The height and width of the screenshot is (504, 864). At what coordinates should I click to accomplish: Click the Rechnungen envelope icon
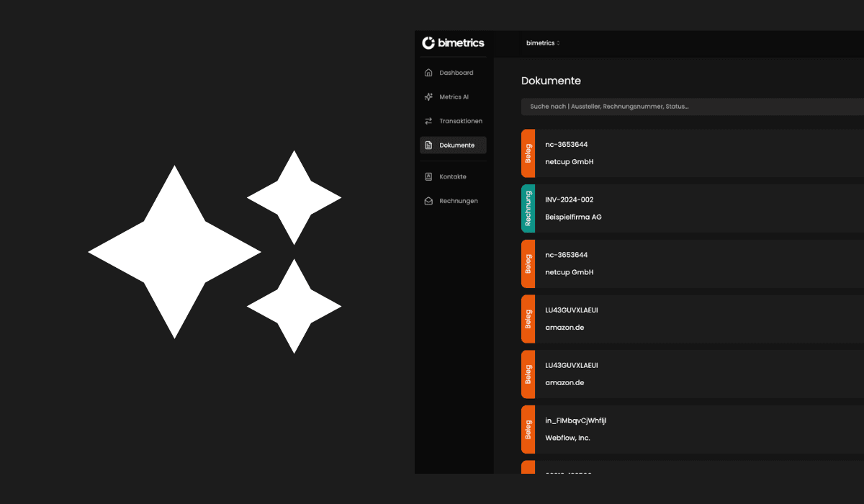[x=428, y=201]
